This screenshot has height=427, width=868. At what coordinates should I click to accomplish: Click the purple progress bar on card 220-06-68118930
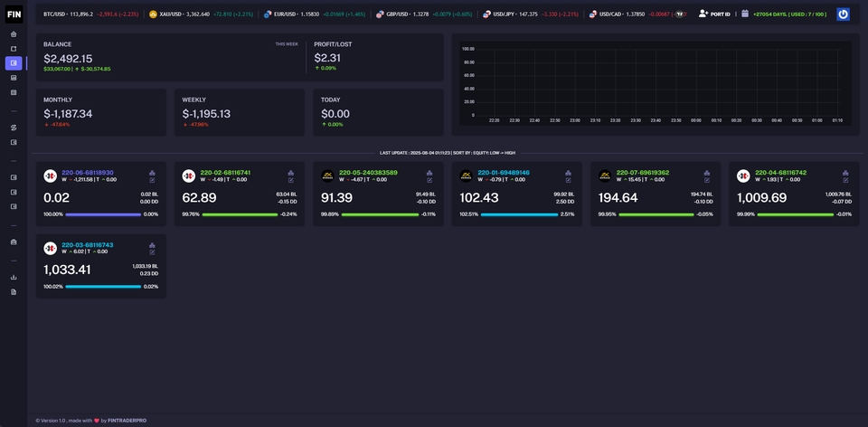[x=103, y=214]
